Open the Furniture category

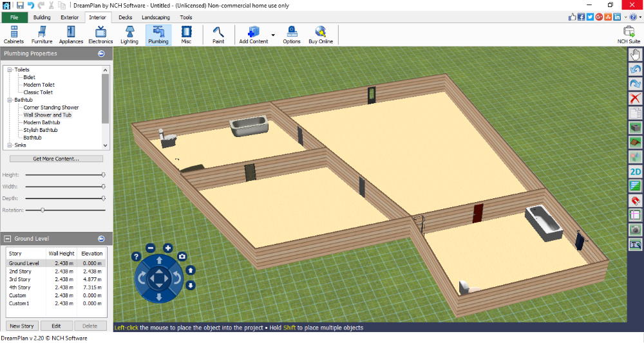42,35
